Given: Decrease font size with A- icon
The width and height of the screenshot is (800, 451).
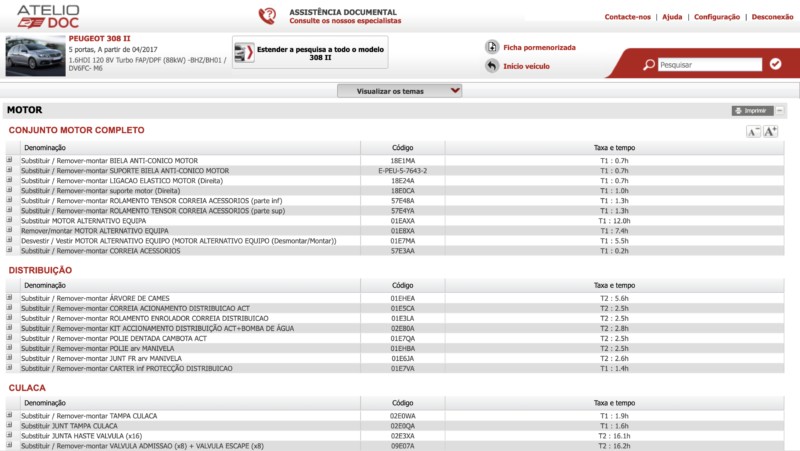Looking at the screenshot, I should coord(753,132).
